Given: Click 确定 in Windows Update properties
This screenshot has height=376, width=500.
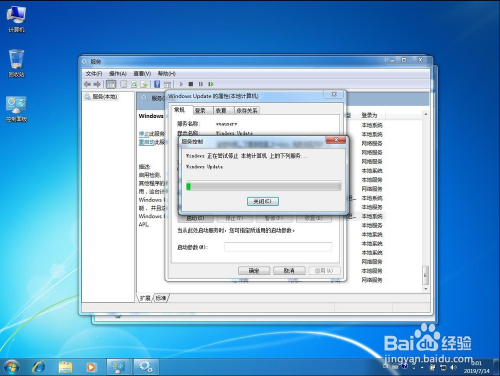Looking at the screenshot, I should coord(254,271).
